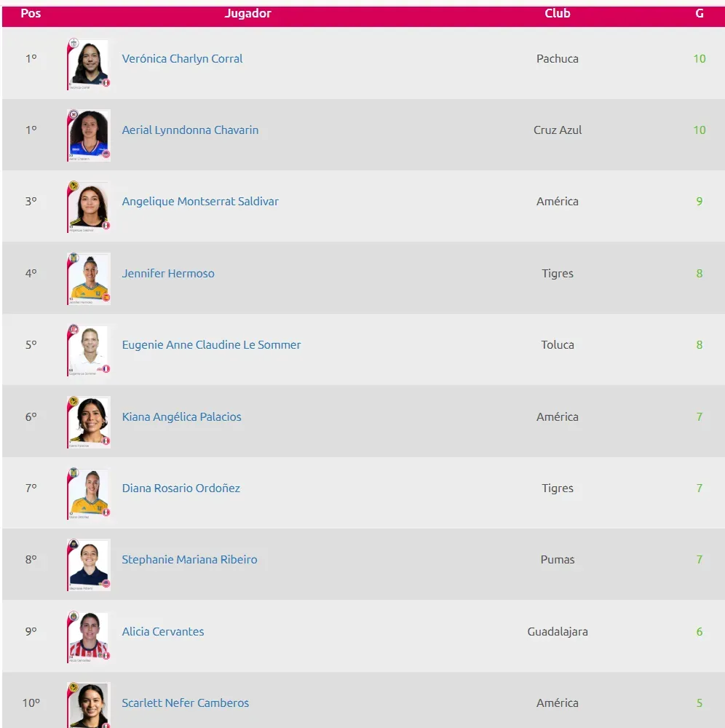Open Jennifer Hermoso profile link
Image resolution: width=725 pixels, height=728 pixels.
coord(168,274)
